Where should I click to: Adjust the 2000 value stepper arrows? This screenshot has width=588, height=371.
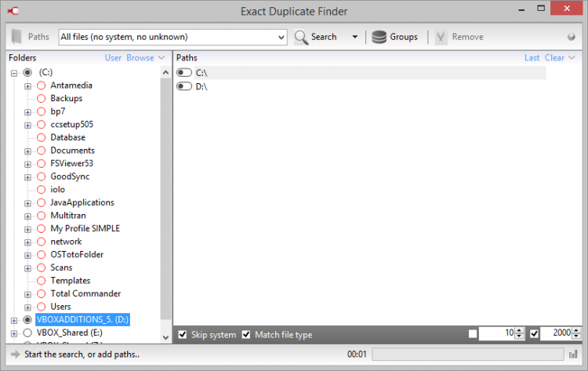576,333
